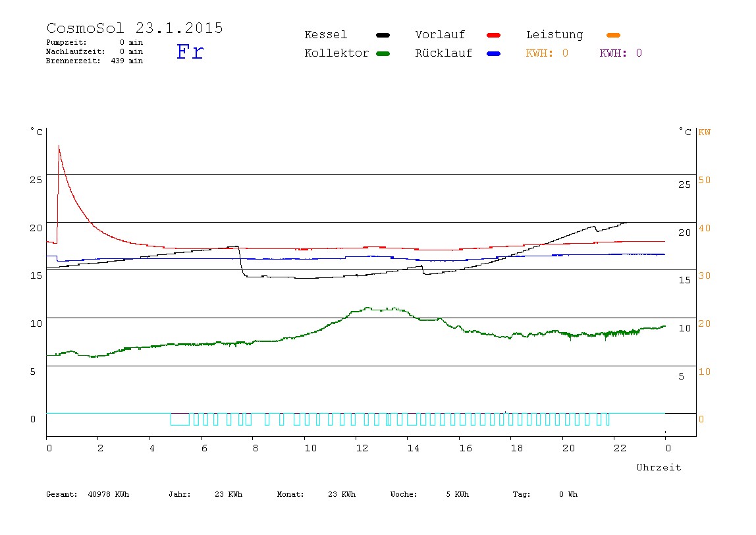
Task: Click the 'Jahr:' label
Action: pyautogui.click(x=179, y=494)
